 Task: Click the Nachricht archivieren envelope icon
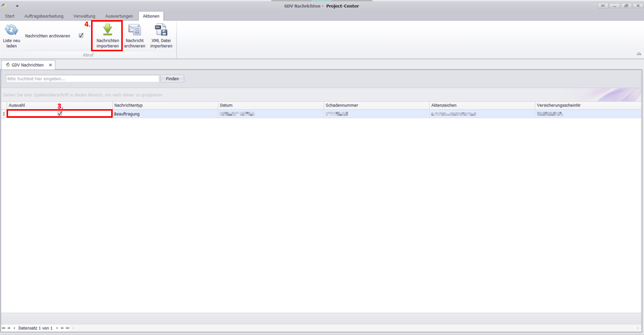(x=134, y=30)
